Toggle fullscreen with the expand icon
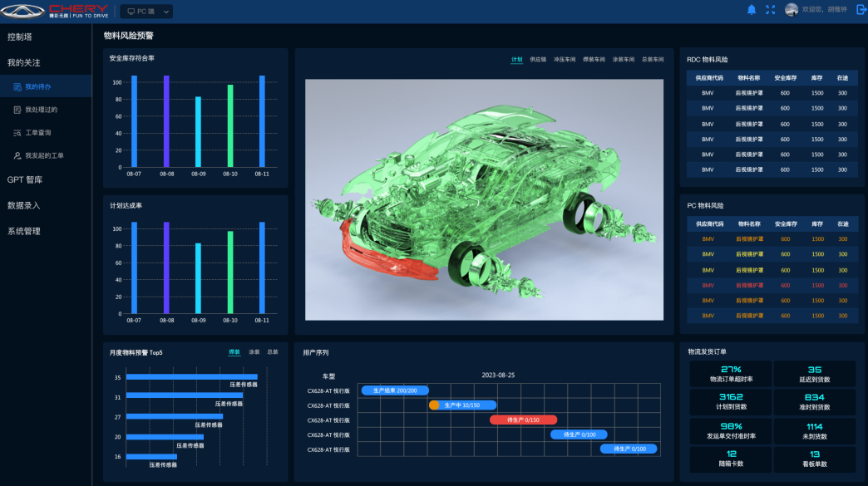Image resolution: width=868 pixels, height=486 pixels. coord(770,10)
